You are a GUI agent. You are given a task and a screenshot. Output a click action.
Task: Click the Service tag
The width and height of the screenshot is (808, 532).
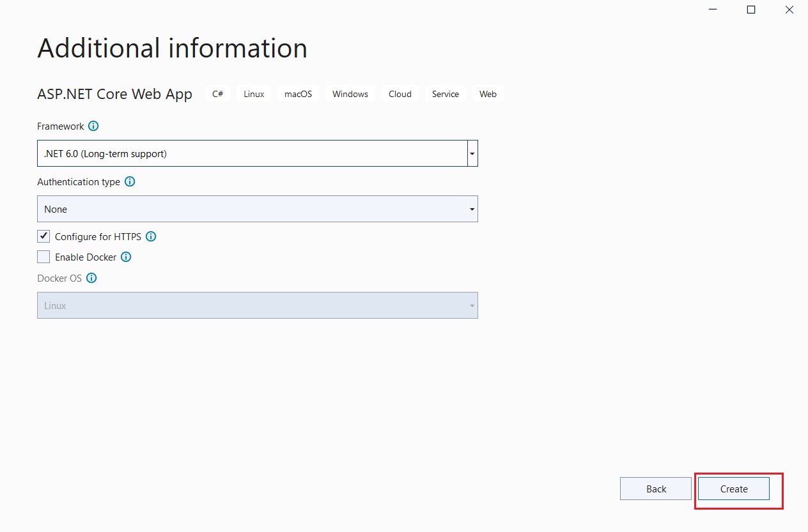pyautogui.click(x=446, y=94)
